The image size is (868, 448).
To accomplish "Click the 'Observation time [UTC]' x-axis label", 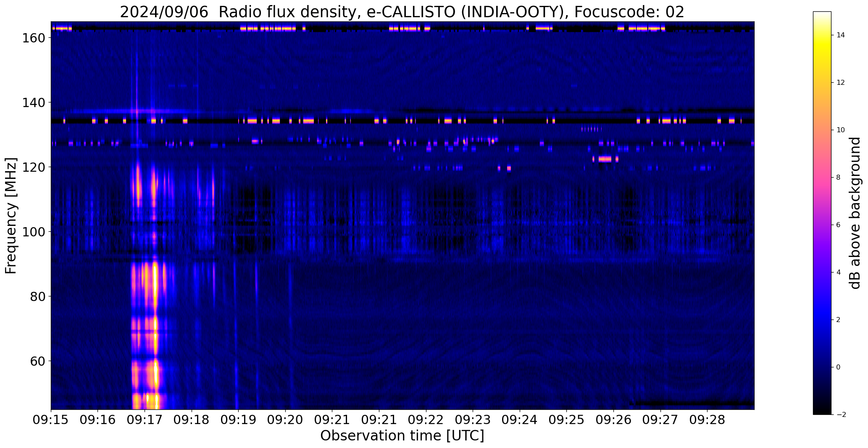I will click(x=402, y=436).
